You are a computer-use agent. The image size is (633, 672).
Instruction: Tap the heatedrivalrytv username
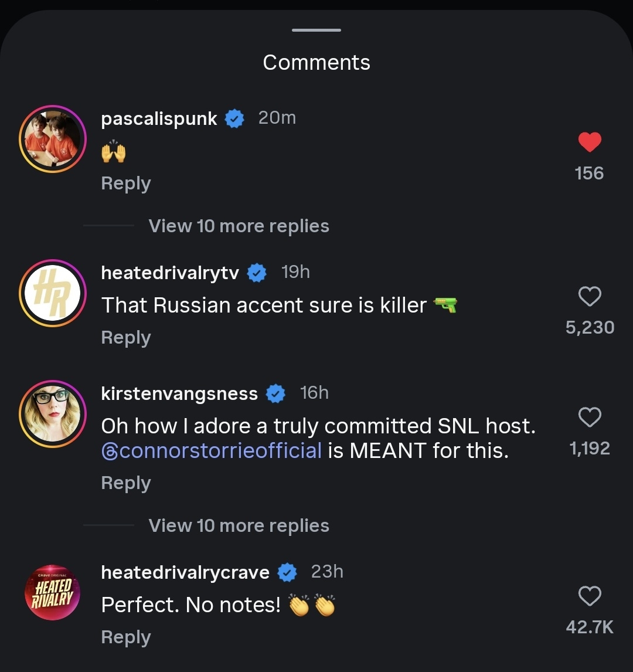(x=170, y=273)
